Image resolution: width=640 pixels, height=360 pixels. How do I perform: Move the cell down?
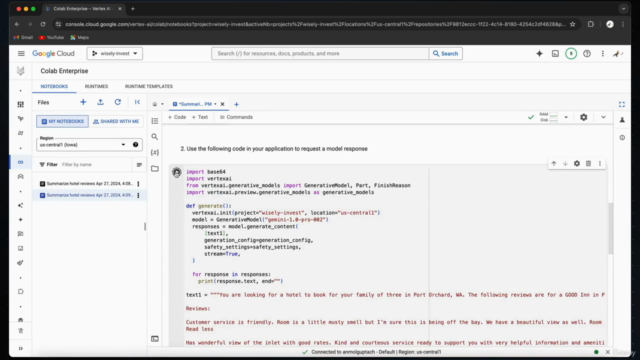point(565,164)
